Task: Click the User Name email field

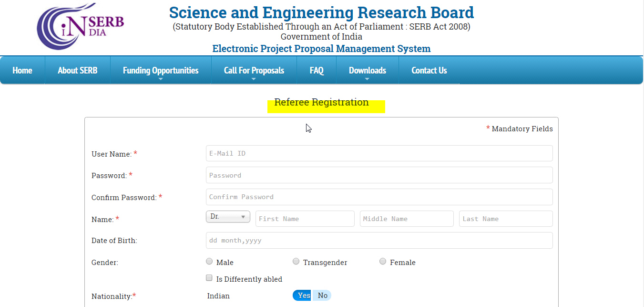Action: pos(379,153)
